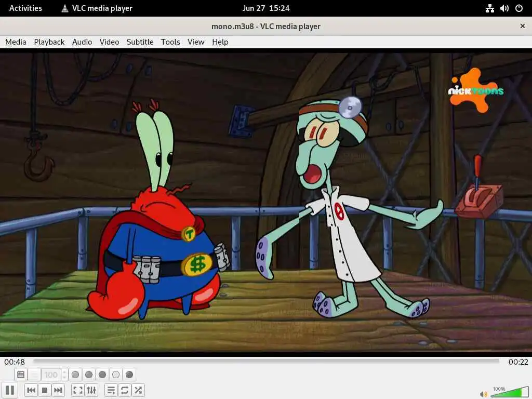Open VLC media player app menu in top bar

pyautogui.click(x=97, y=8)
